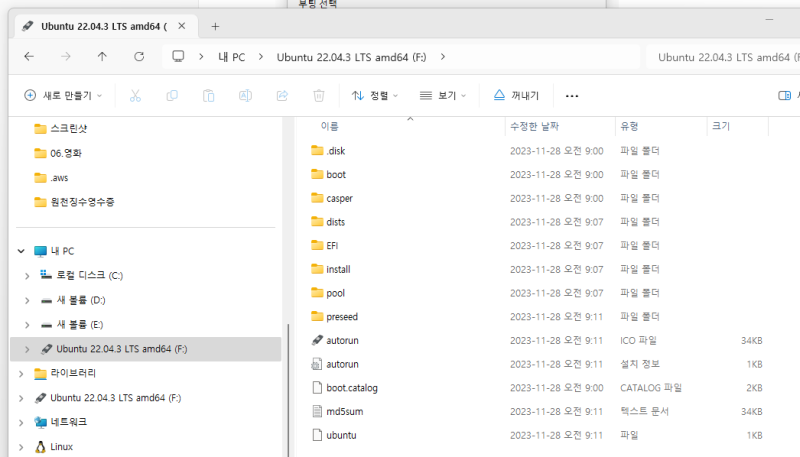Viewport: 800px width, 457px height.
Task: Click the 꺼내기 eject button
Action: coord(516,96)
